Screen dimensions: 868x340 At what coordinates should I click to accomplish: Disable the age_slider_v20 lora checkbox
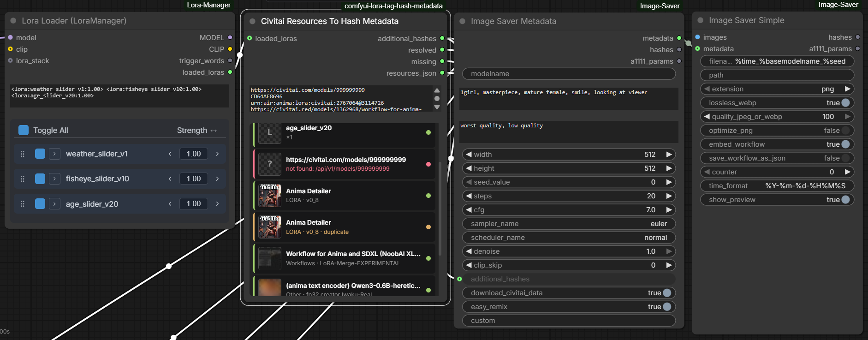coord(40,203)
